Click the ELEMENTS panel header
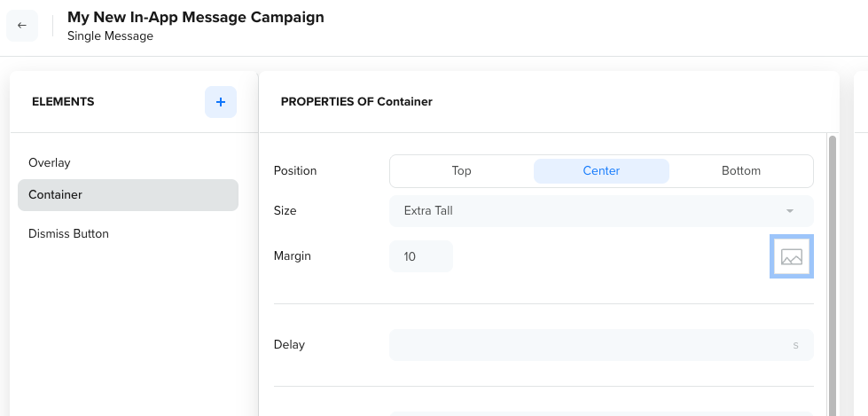The height and width of the screenshot is (416, 868). pyautogui.click(x=63, y=102)
